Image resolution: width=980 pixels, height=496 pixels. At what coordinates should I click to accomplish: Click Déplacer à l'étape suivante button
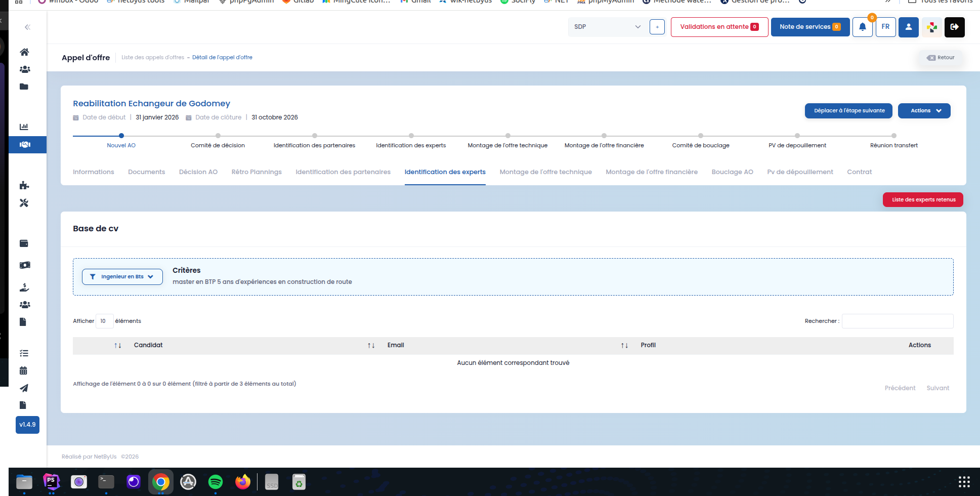point(848,111)
